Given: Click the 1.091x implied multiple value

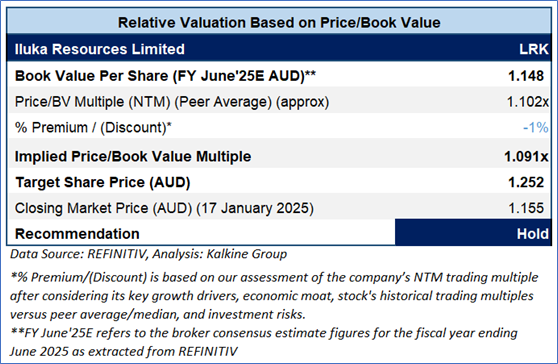Looking at the screenshot, I should pyautogui.click(x=526, y=157).
